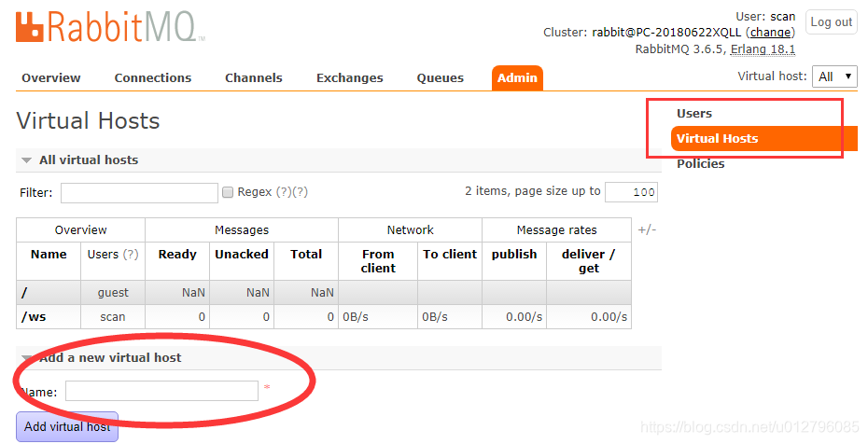Image resolution: width=868 pixels, height=444 pixels.
Task: Sort by the publish rate column
Action: 514,255
